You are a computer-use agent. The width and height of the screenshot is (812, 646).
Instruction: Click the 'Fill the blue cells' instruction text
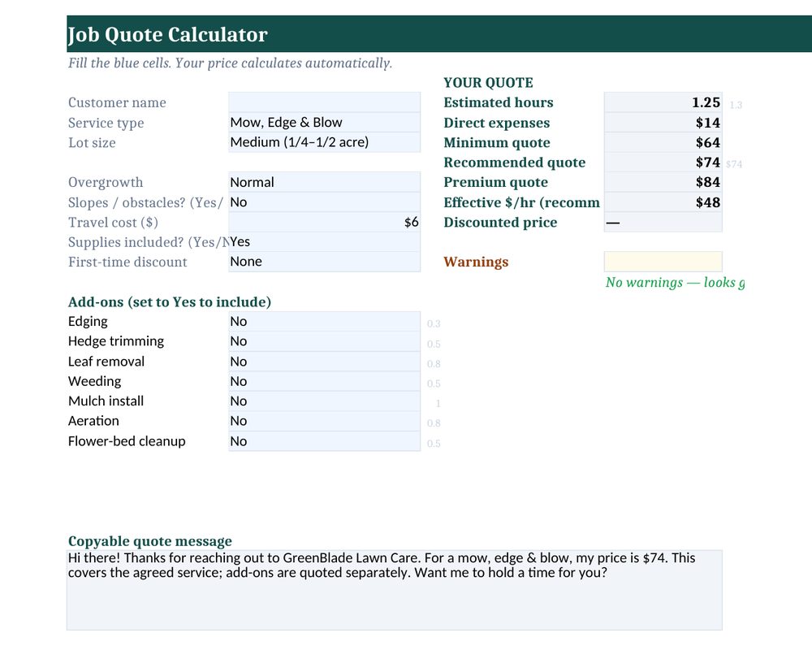point(231,63)
